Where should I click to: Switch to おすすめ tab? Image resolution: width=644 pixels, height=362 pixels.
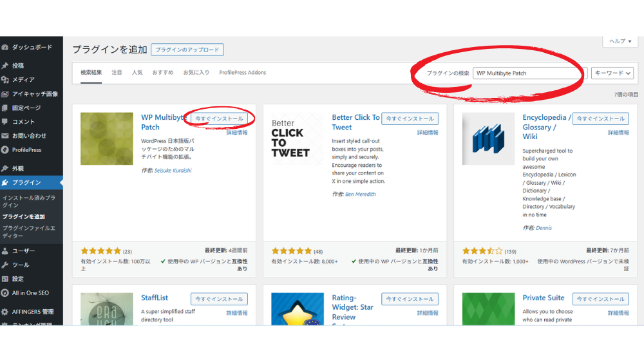pos(163,73)
